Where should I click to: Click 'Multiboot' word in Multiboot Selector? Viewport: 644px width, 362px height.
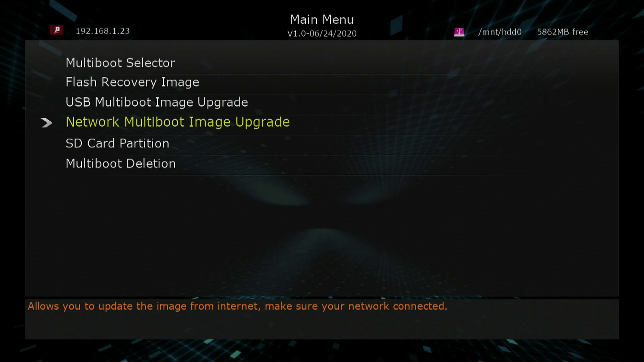[94, 63]
